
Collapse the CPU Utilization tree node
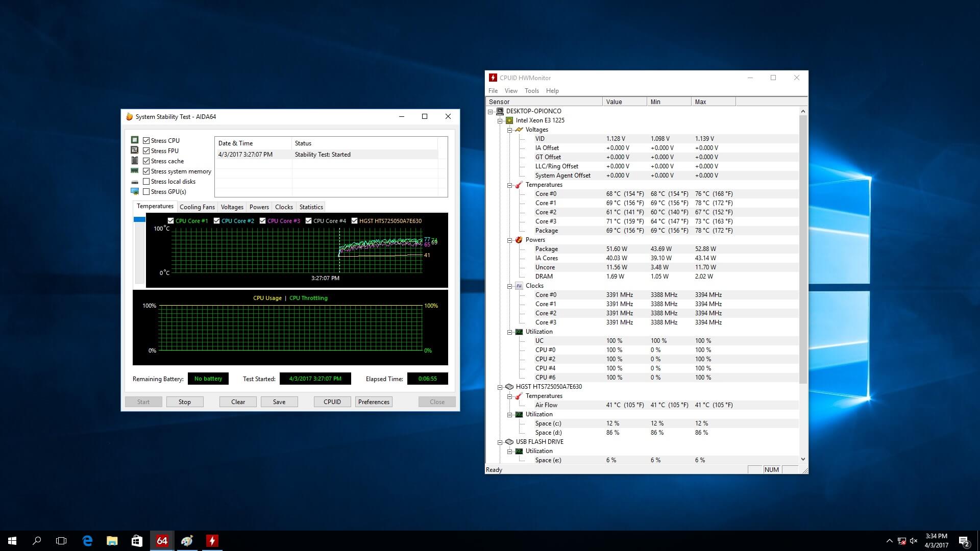(509, 332)
